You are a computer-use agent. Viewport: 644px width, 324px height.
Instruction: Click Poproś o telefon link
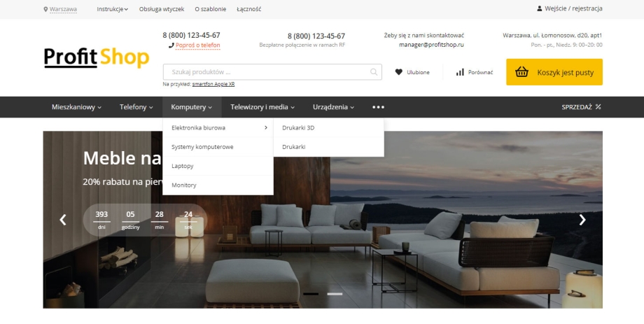[197, 45]
